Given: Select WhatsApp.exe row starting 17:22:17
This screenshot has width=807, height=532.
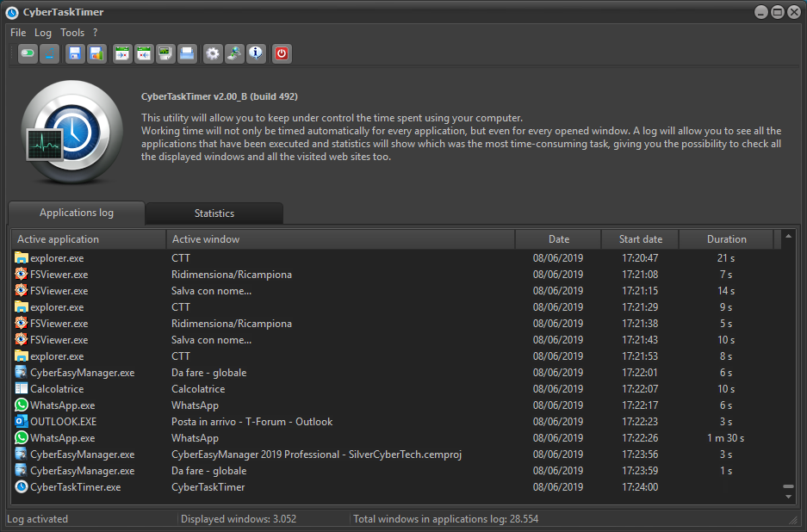Looking at the screenshot, I should point(396,405).
